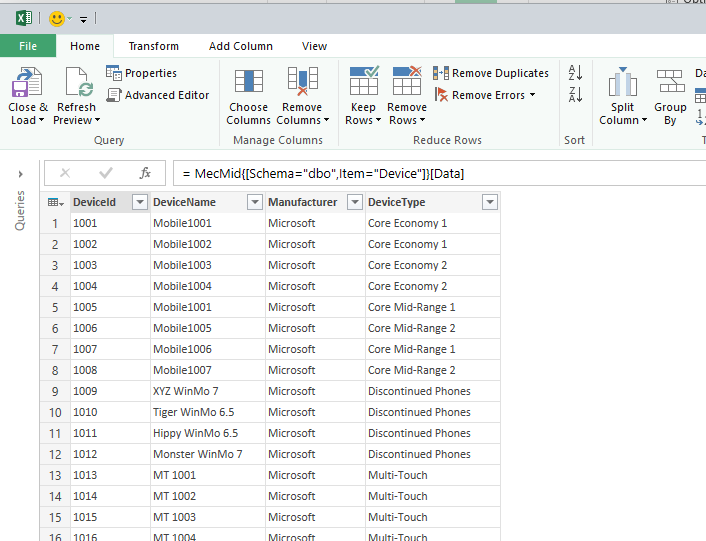Click the Keep Rows icon

coord(364,81)
